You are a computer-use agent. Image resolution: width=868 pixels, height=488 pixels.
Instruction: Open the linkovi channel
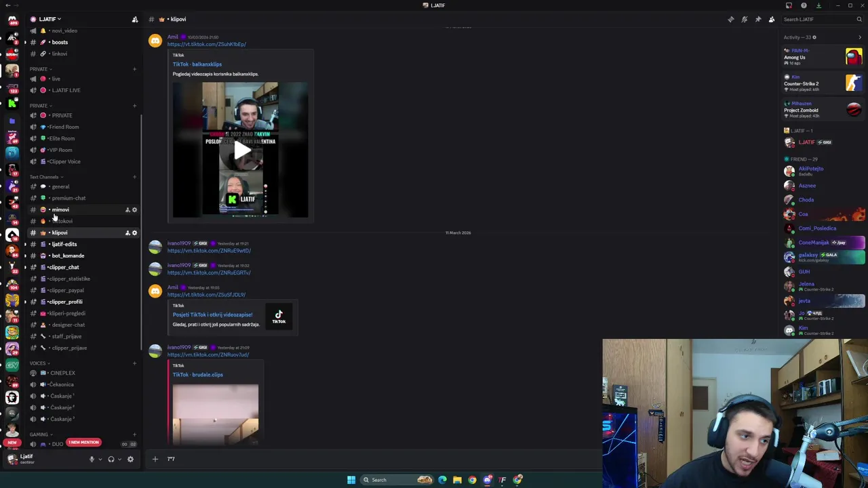(83, 54)
